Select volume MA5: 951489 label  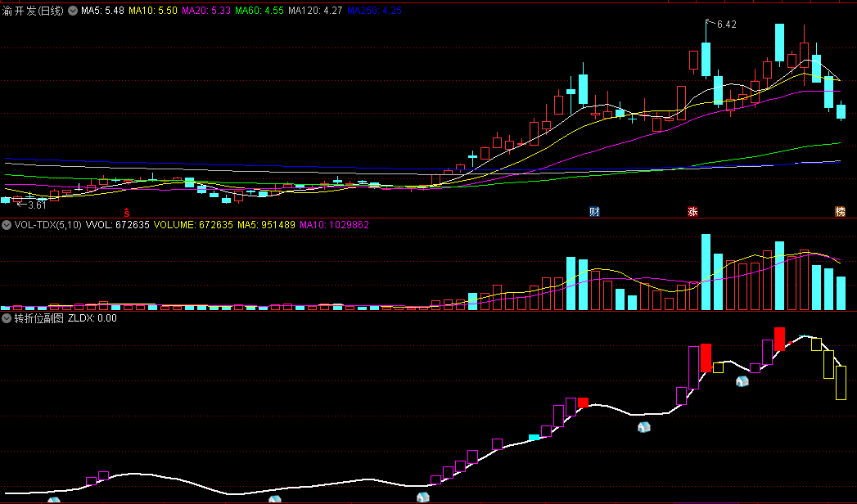coord(266,224)
